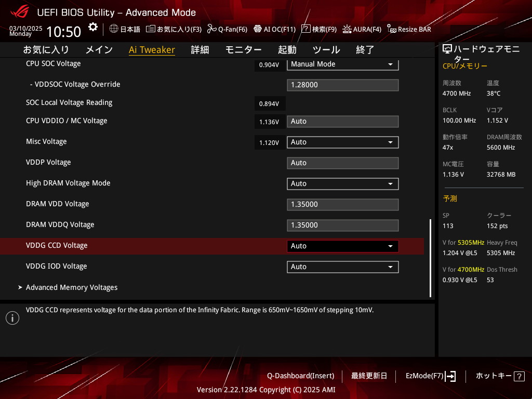The width and height of the screenshot is (532, 399).
Task: Launch AI OC brain icon
Action: 258,29
